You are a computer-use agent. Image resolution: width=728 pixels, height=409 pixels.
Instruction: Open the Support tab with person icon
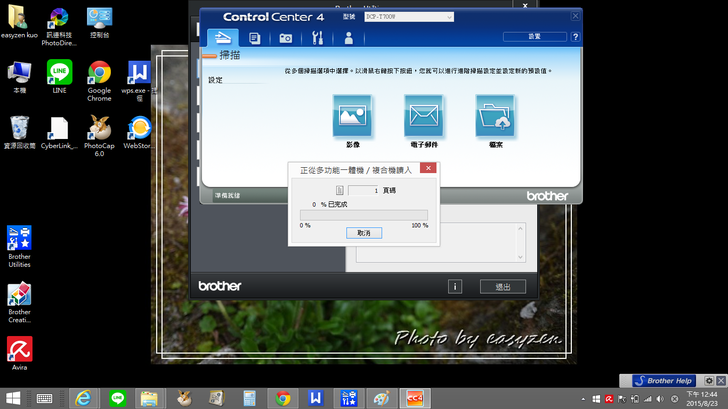point(348,38)
